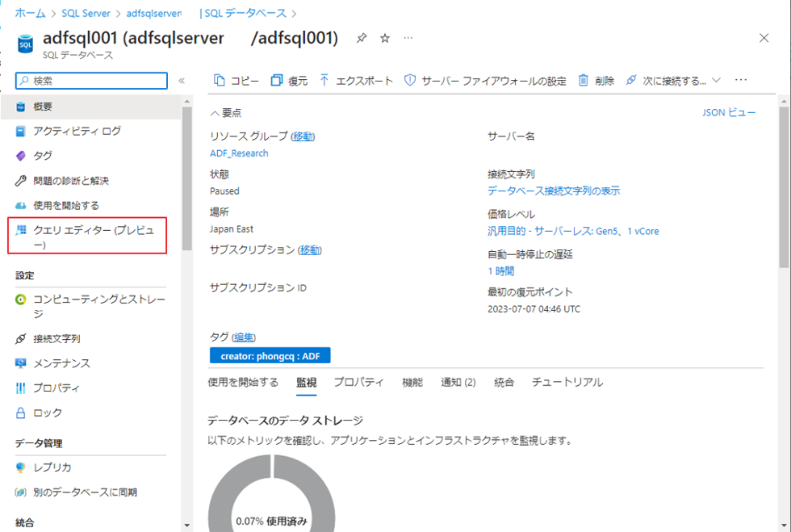Click the pin icon next to database title

pos(362,38)
